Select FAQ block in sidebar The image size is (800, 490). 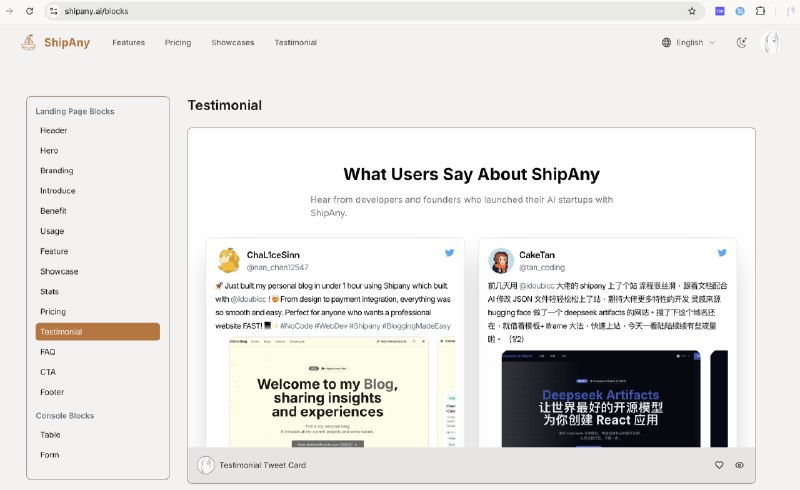97,352
